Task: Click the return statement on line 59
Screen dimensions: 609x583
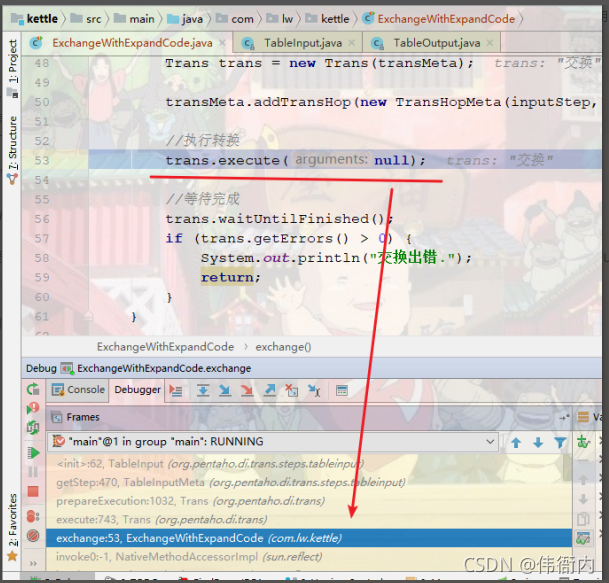Action: [x=230, y=277]
